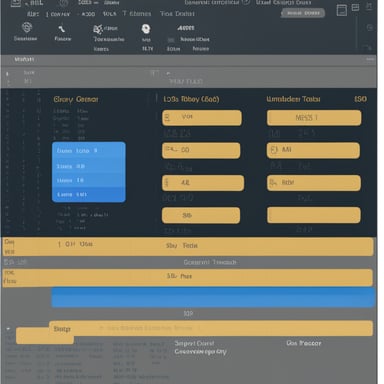Click the gears icon in the toolbar

tap(98, 29)
